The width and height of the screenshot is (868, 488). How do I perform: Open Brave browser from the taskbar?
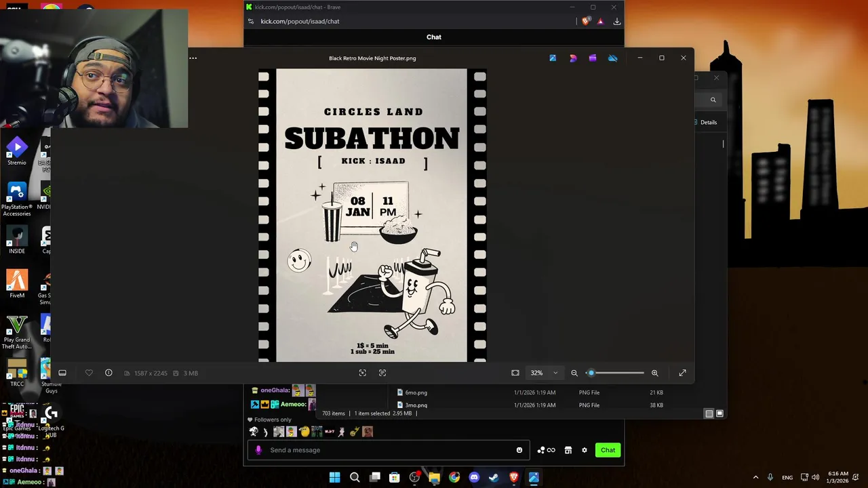coord(514,478)
